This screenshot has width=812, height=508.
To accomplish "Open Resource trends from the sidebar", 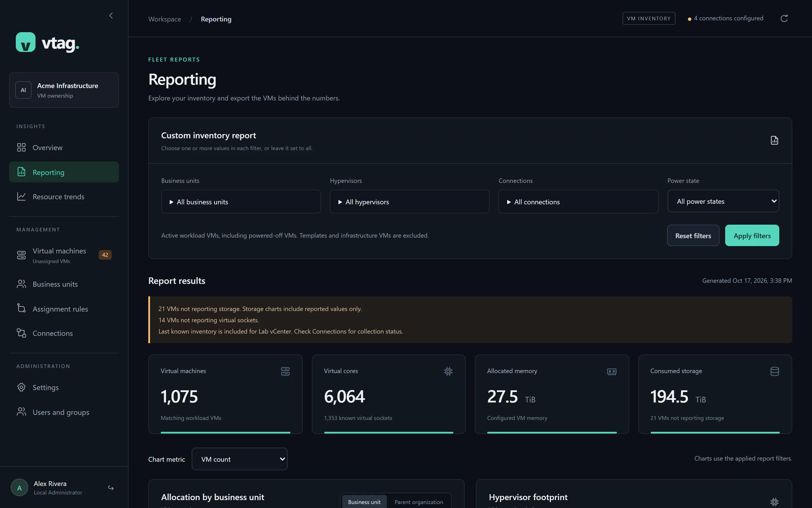I will point(64,196).
